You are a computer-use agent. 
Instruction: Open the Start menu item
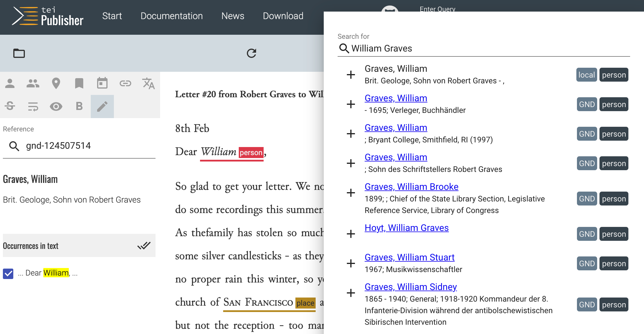click(112, 16)
